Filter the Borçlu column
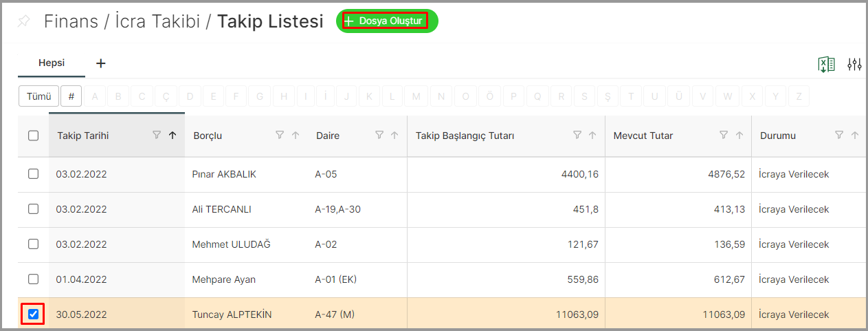The image size is (868, 331). (x=280, y=136)
